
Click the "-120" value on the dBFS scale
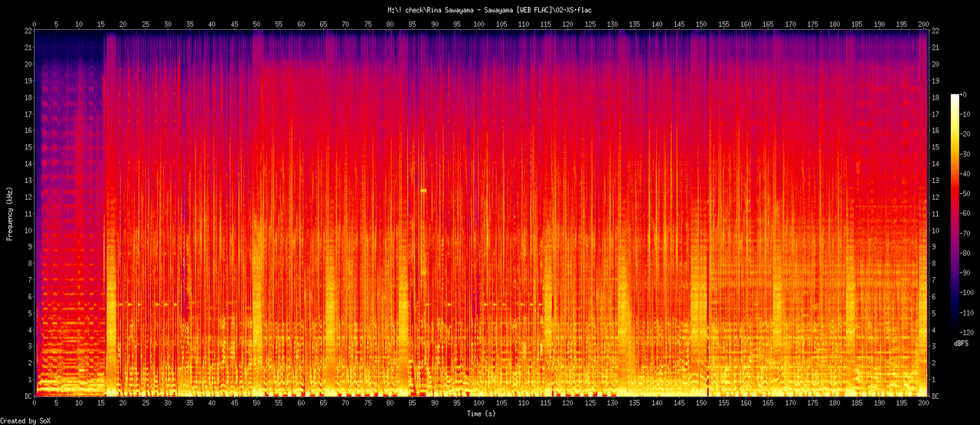[x=968, y=334]
